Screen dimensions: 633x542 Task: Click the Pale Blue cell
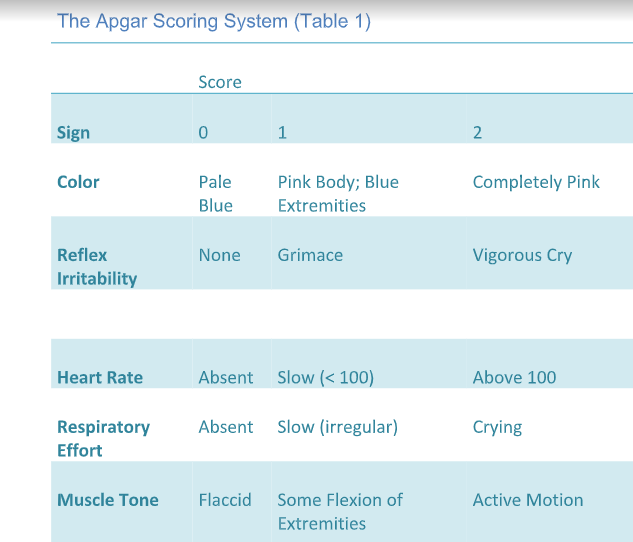pyautogui.click(x=216, y=194)
